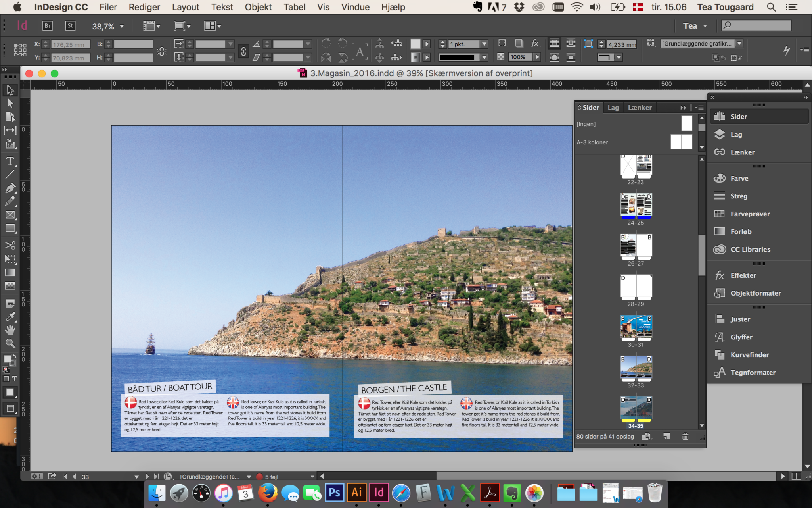Select the Eyedropper tool
Viewport: 812px width, 508px height.
pyautogui.click(x=10, y=317)
